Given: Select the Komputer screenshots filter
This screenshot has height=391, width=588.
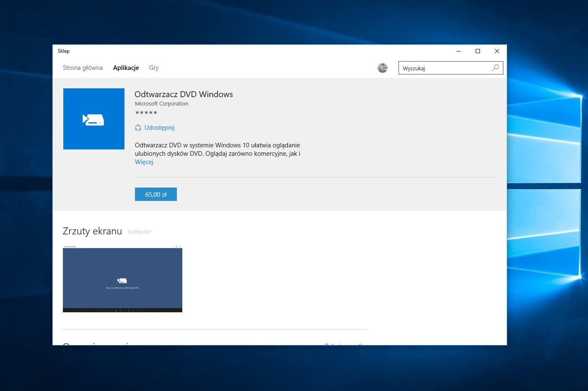Looking at the screenshot, I should pyautogui.click(x=140, y=232).
